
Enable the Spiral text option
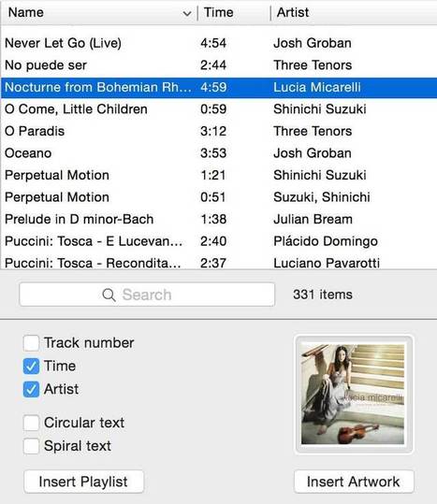click(x=31, y=446)
